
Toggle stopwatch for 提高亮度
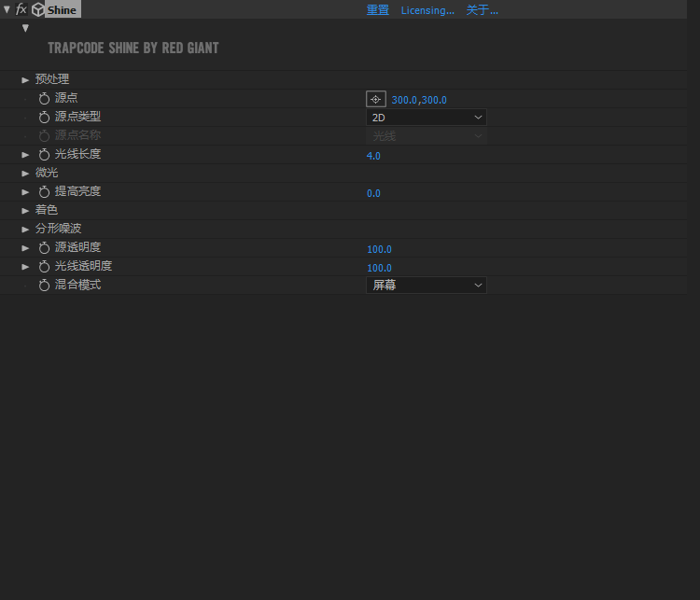(44, 192)
